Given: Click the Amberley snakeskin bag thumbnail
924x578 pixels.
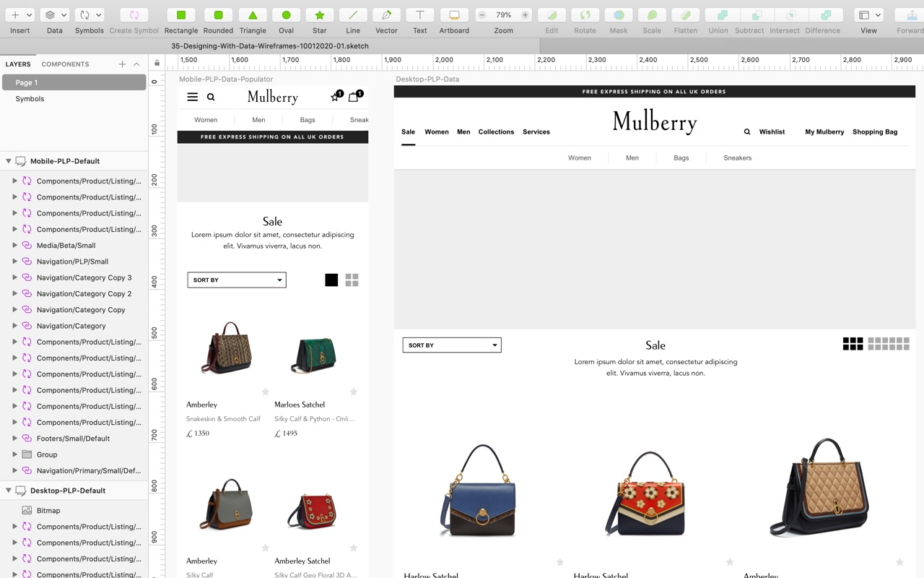Looking at the screenshot, I should tap(227, 348).
